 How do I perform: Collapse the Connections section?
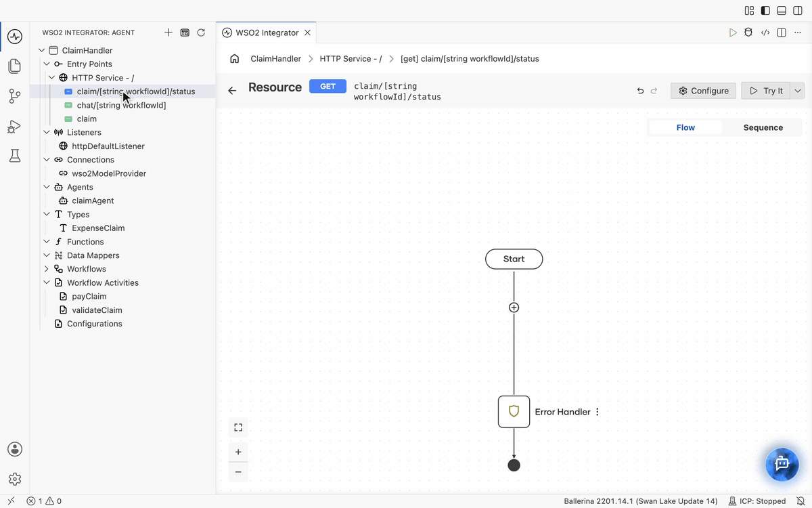click(47, 160)
